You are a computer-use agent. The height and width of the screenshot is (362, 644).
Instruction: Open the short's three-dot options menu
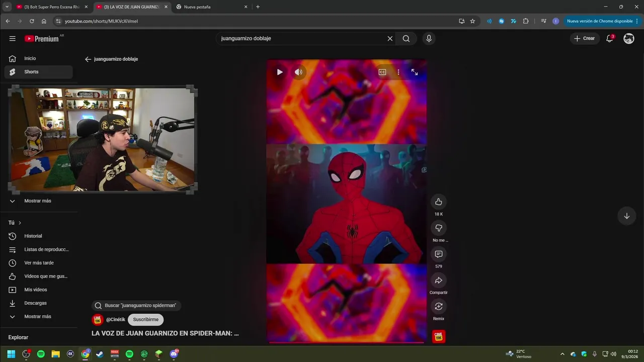(398, 72)
